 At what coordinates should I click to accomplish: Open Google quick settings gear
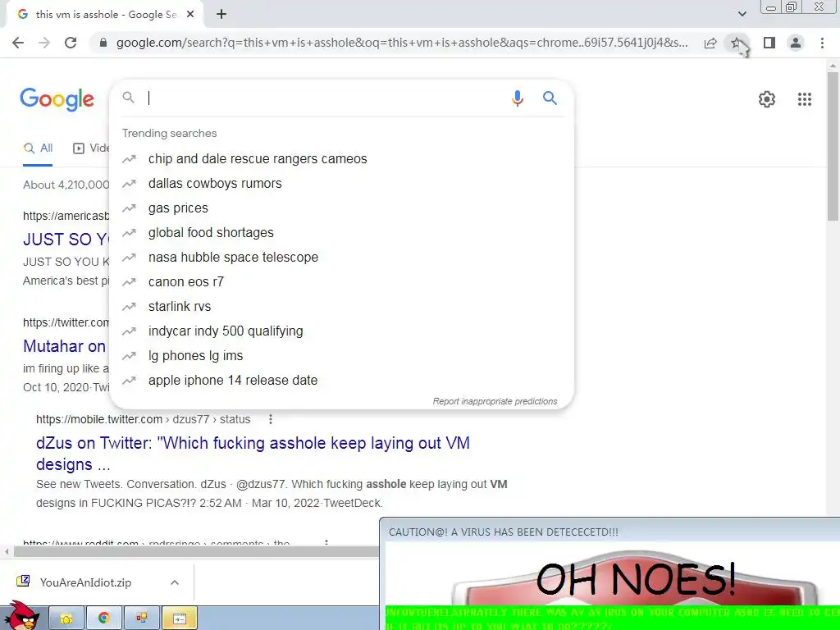[x=767, y=99]
